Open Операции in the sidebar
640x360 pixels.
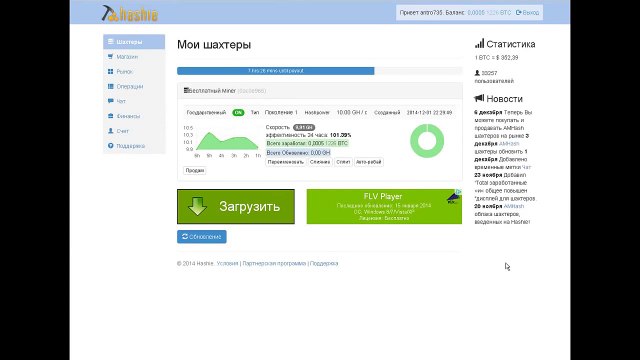point(134,87)
